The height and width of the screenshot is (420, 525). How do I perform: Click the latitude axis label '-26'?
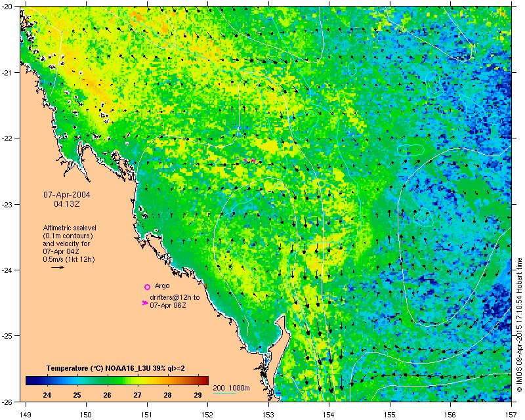point(8,402)
